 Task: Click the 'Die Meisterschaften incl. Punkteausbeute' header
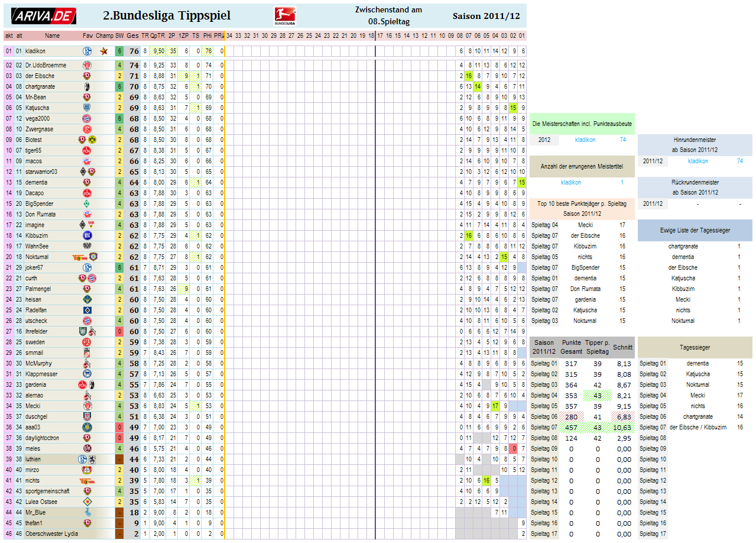click(582, 124)
